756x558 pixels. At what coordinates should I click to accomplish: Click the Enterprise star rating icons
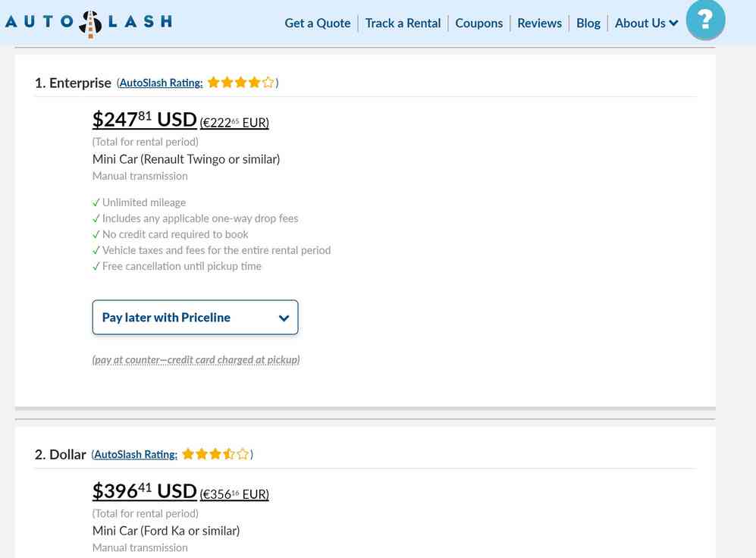point(240,83)
